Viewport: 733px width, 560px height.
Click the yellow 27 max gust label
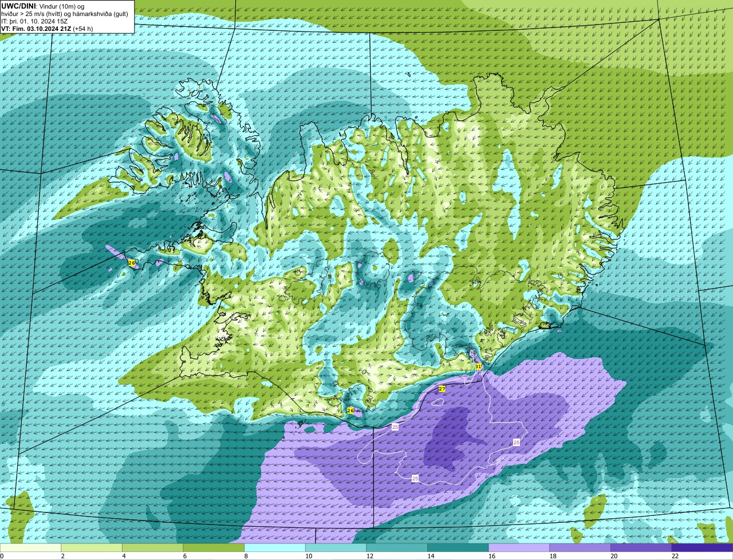[442, 389]
